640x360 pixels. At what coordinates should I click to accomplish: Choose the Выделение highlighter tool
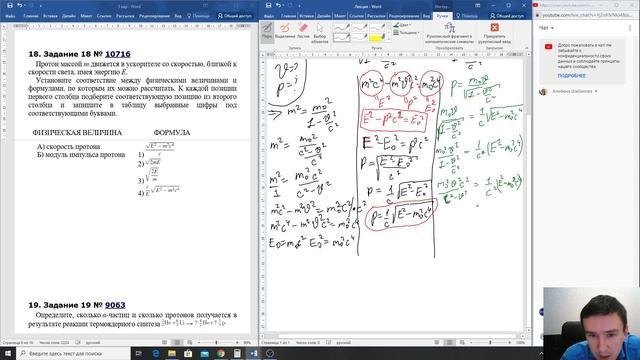pyautogui.click(x=285, y=31)
